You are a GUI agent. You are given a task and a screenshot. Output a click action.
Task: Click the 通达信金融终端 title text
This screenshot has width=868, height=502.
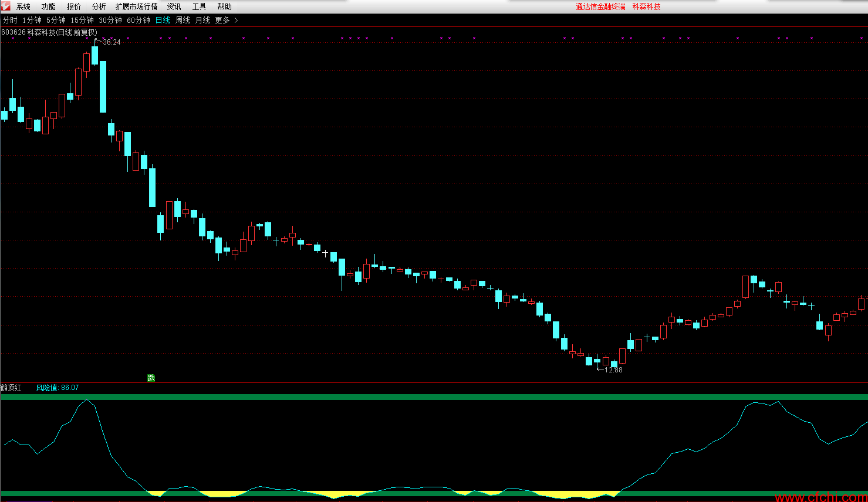[x=600, y=6]
